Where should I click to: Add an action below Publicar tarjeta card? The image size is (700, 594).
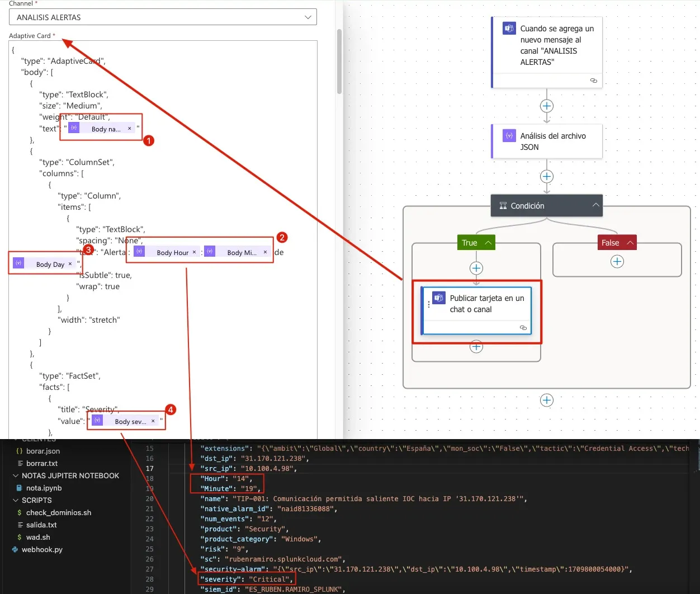click(476, 347)
